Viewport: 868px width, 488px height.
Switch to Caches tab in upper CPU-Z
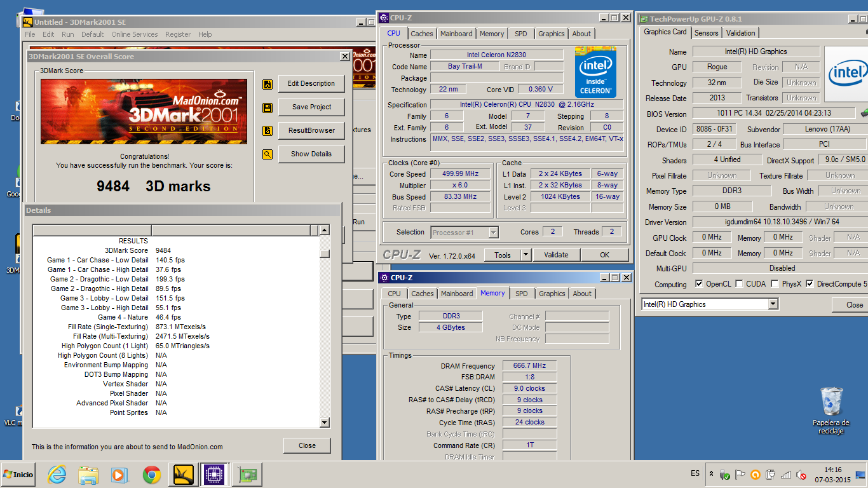tap(422, 34)
